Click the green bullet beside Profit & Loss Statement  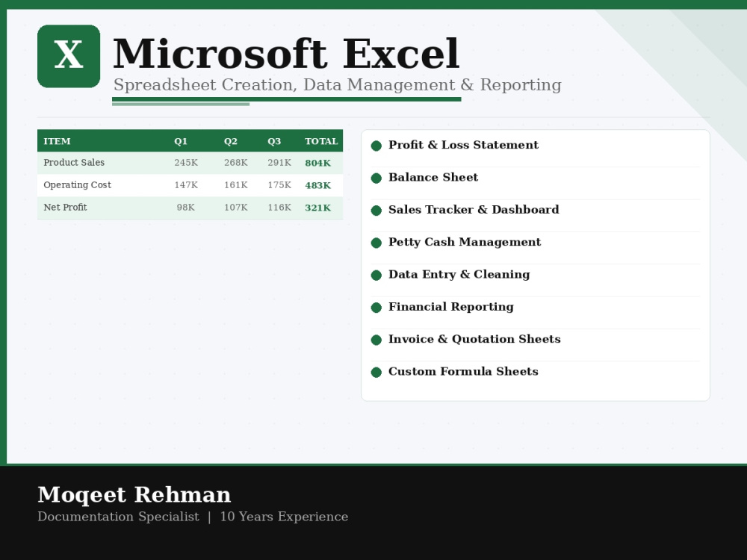376,146
